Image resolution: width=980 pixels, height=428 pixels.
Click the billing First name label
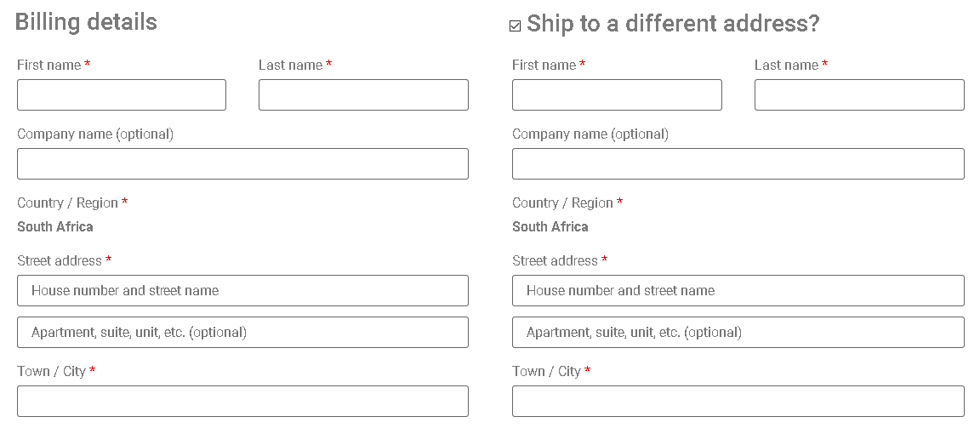[48, 66]
